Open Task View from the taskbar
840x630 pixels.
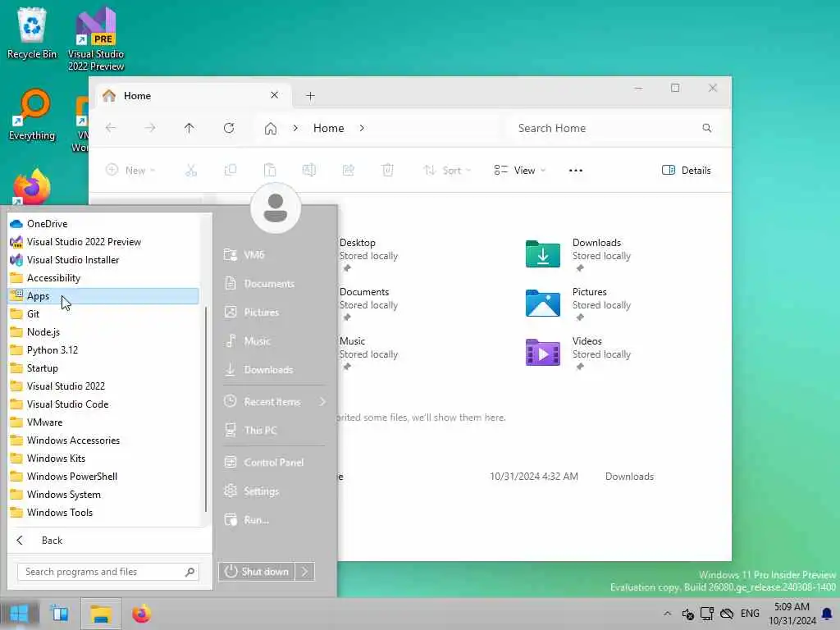click(59, 614)
